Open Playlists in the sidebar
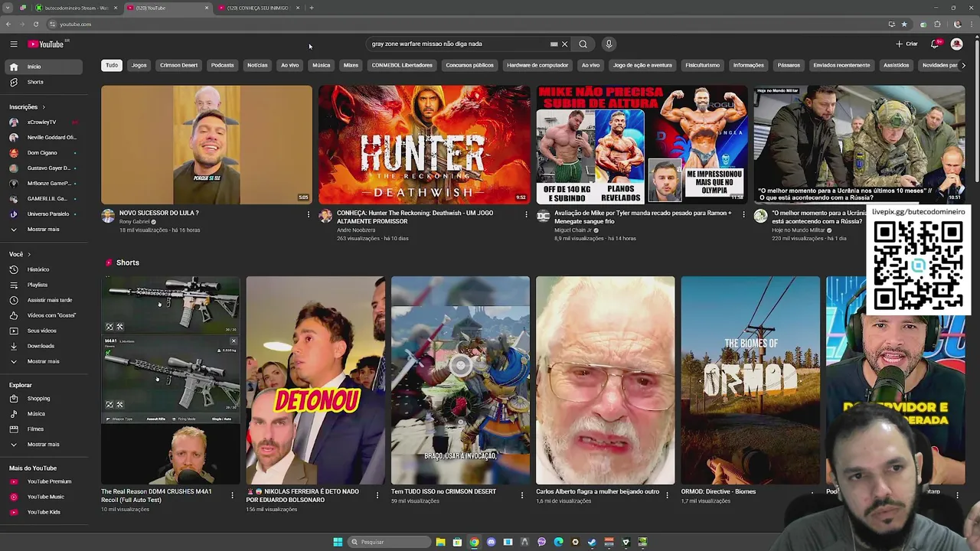 [43, 285]
